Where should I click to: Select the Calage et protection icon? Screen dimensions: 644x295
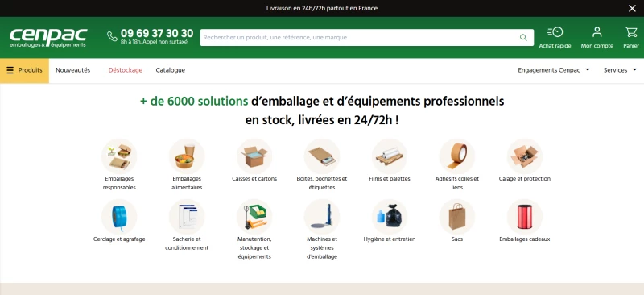coord(525,156)
